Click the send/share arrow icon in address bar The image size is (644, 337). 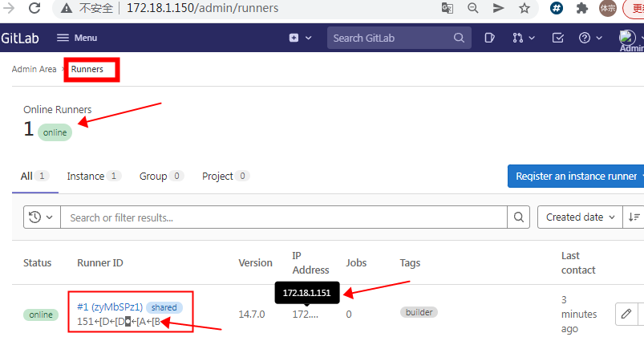point(499,8)
